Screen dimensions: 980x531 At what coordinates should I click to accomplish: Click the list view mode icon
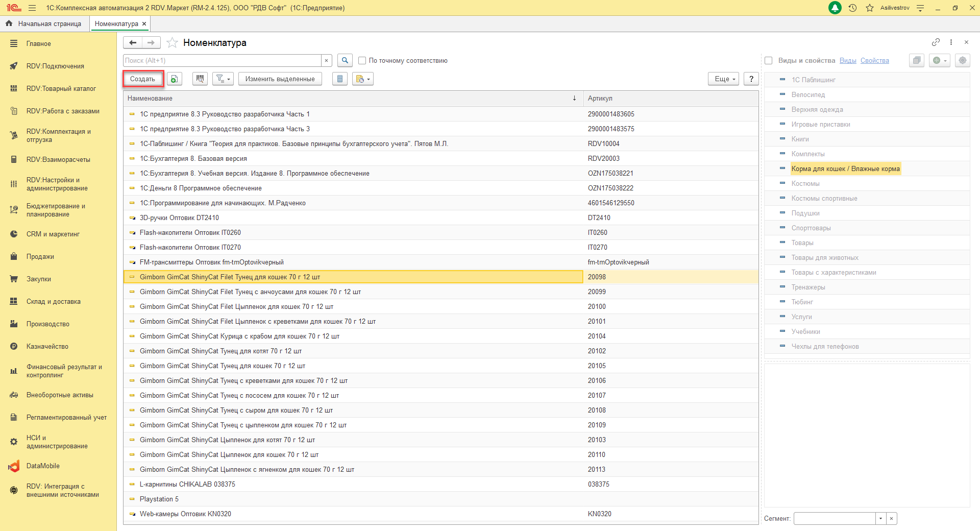(340, 79)
